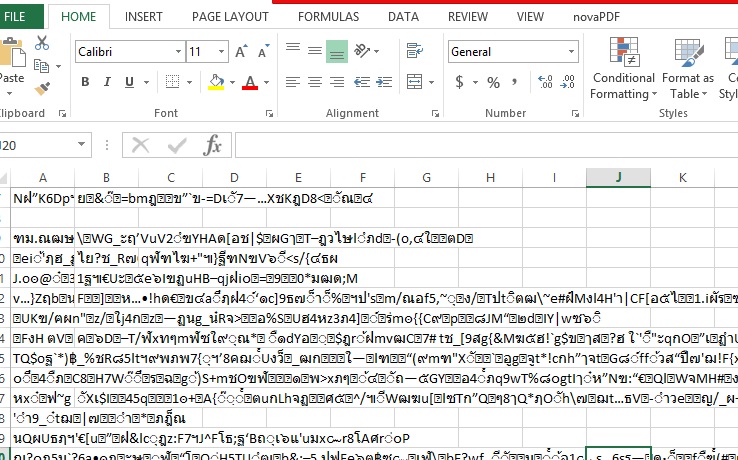Select column F header

362,178
